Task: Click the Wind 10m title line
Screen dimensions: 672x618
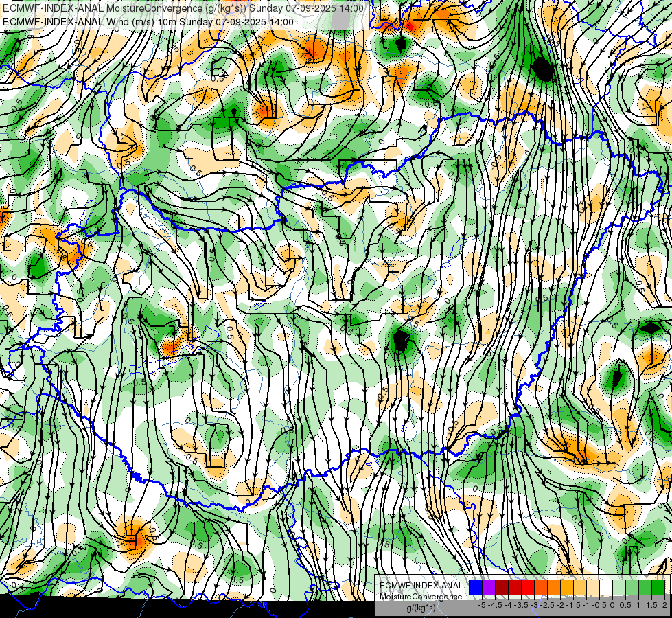Action: click(148, 22)
